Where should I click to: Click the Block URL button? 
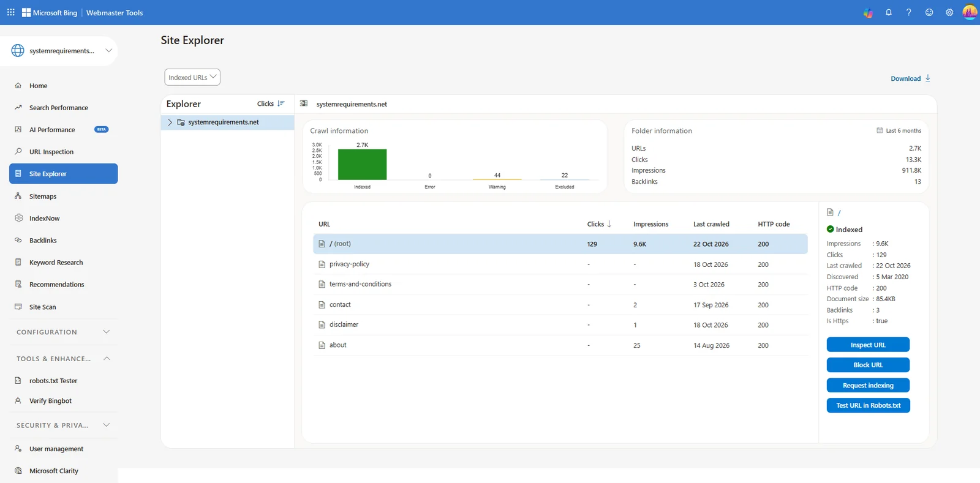pos(868,365)
